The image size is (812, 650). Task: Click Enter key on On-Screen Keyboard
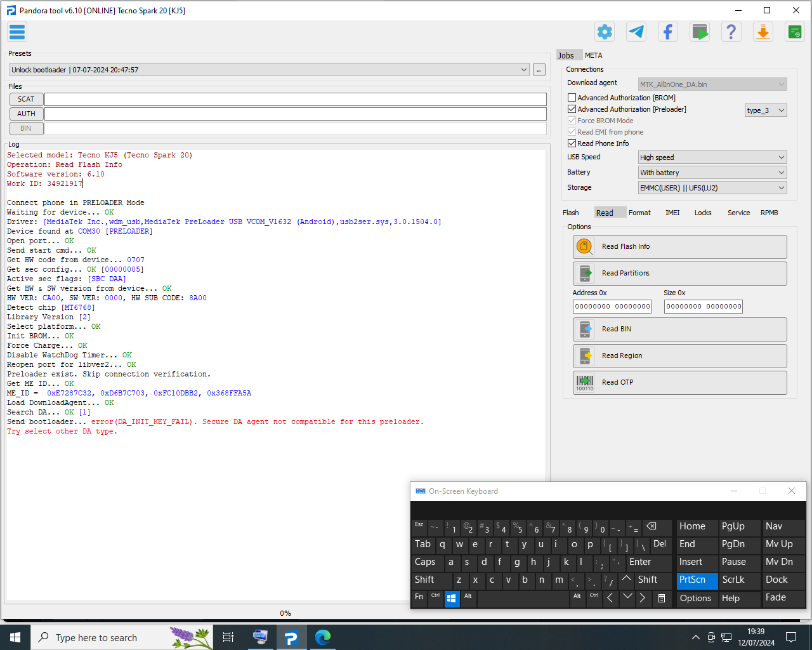(648, 562)
